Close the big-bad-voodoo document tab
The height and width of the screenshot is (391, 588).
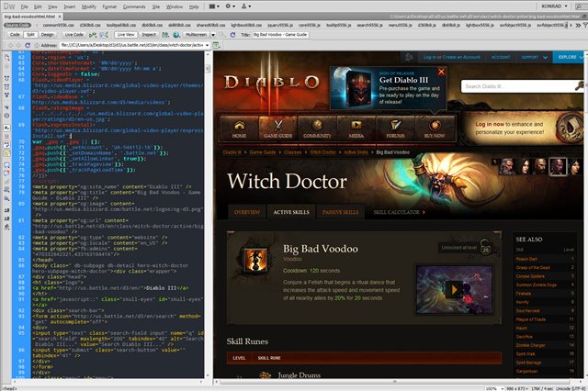60,17
